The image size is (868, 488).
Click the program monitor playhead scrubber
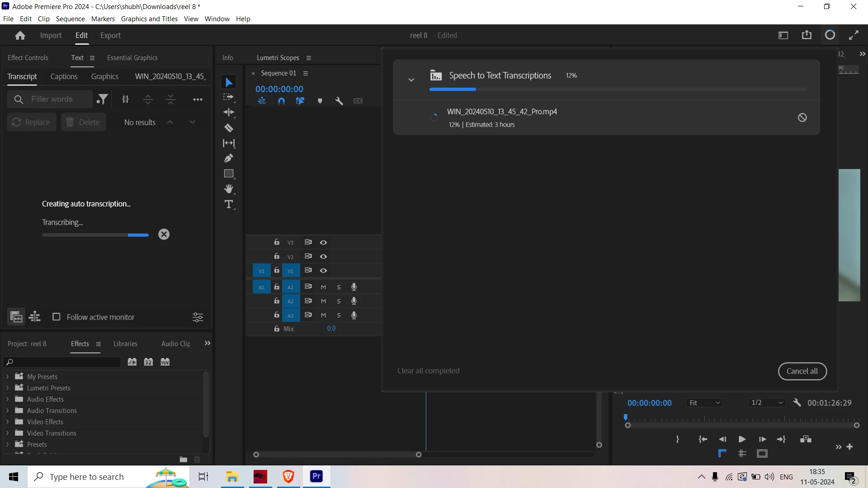coord(626,417)
